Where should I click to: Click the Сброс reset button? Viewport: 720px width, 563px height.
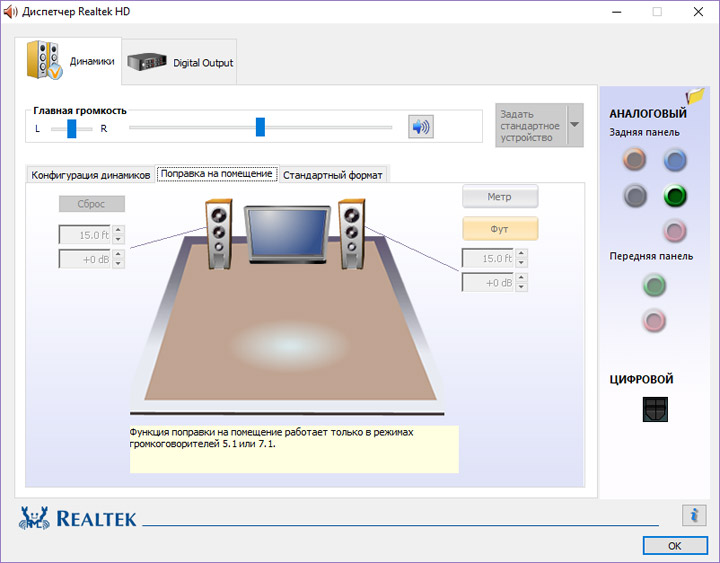(x=91, y=204)
